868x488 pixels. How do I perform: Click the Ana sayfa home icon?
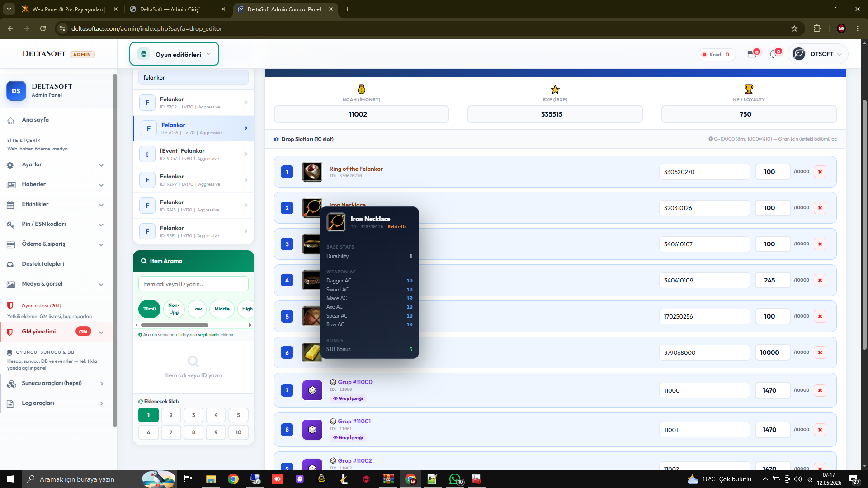tap(11, 120)
